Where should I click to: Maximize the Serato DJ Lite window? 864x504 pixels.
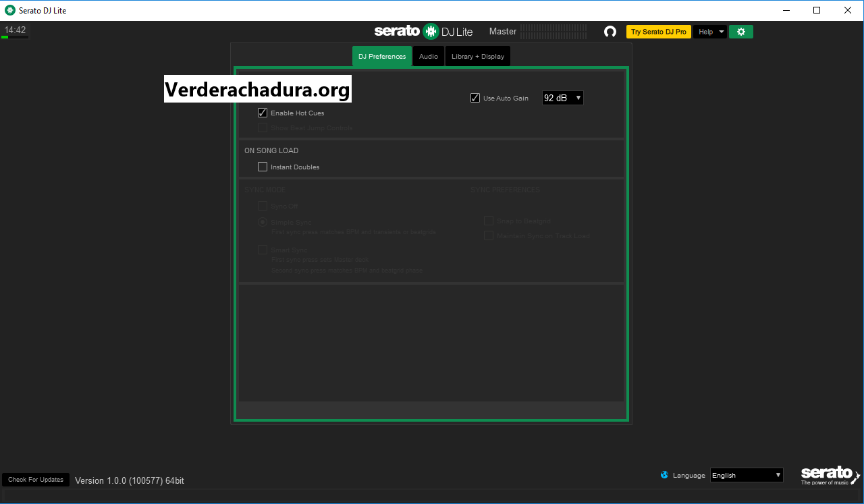point(817,10)
